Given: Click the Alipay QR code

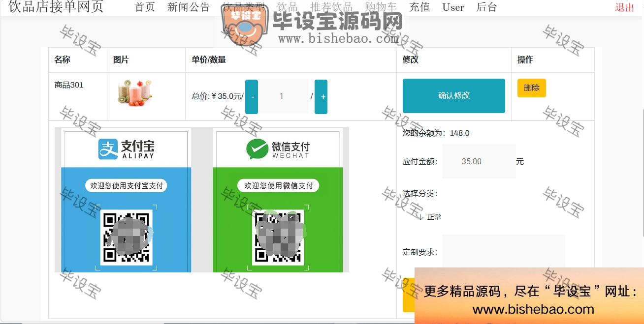Looking at the screenshot, I should click(x=127, y=237).
